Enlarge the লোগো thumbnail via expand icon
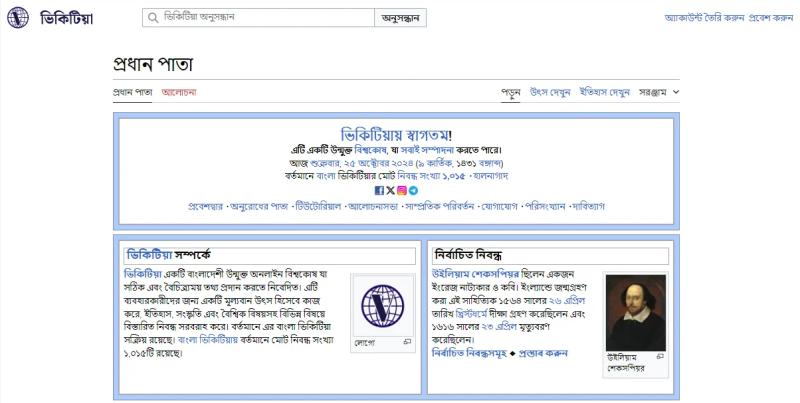The width and height of the screenshot is (800, 403). point(407,342)
